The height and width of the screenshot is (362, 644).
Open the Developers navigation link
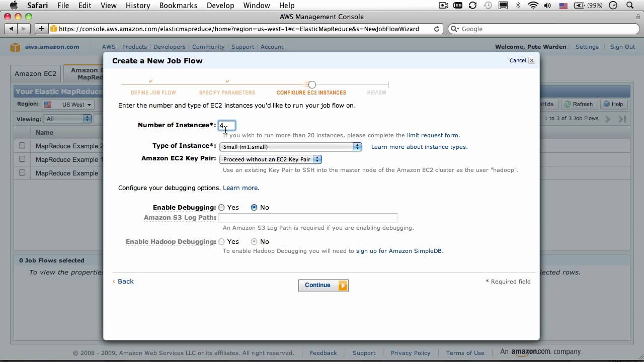pyautogui.click(x=170, y=47)
